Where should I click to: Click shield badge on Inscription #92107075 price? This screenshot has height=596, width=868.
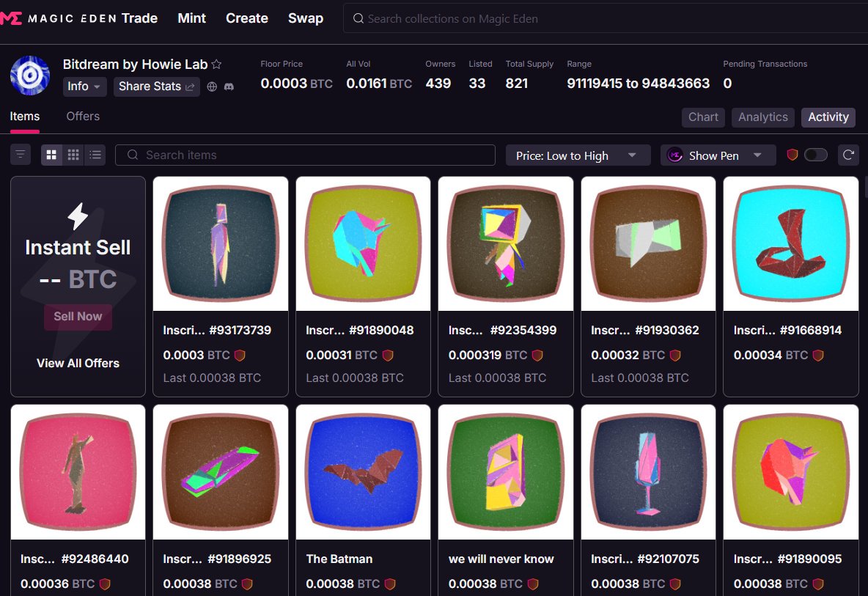[x=675, y=584]
